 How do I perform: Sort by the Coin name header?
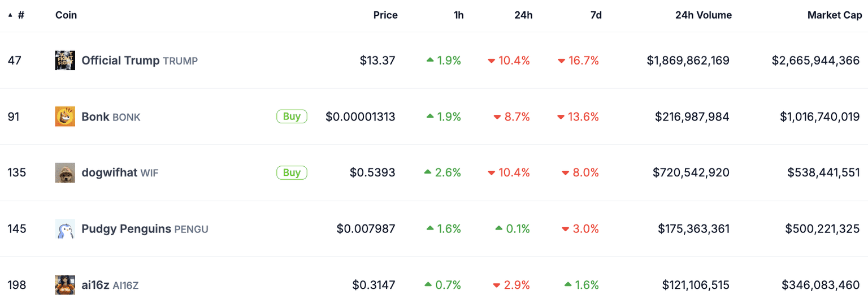[66, 15]
